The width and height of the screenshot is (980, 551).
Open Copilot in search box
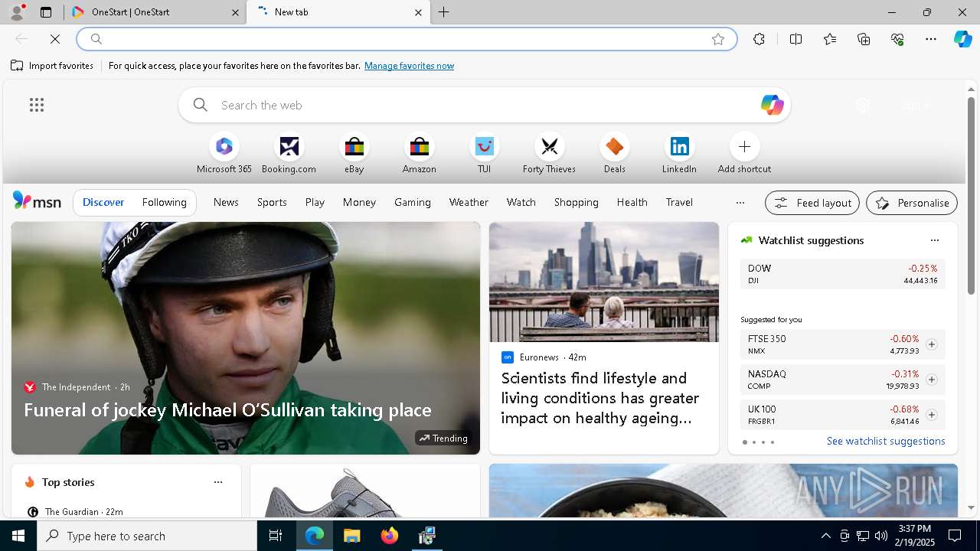772,105
